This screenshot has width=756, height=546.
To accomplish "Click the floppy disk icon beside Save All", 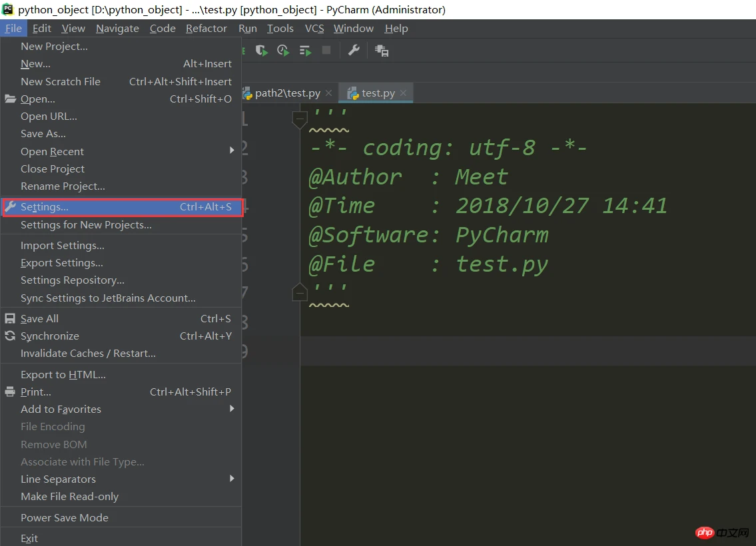I will click(x=9, y=318).
